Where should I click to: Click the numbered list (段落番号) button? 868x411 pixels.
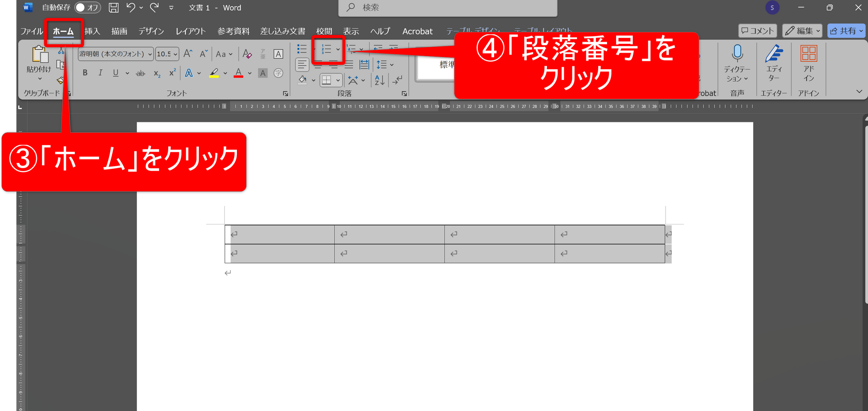coord(326,49)
